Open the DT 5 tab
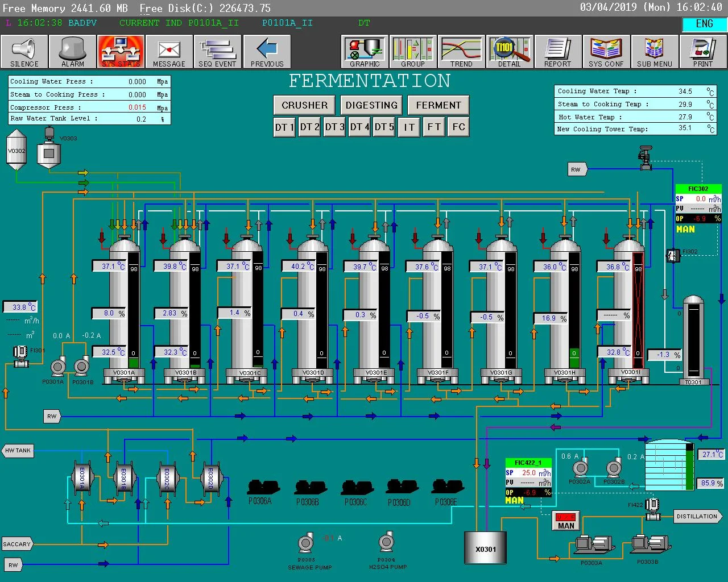The image size is (728, 582). 384,127
